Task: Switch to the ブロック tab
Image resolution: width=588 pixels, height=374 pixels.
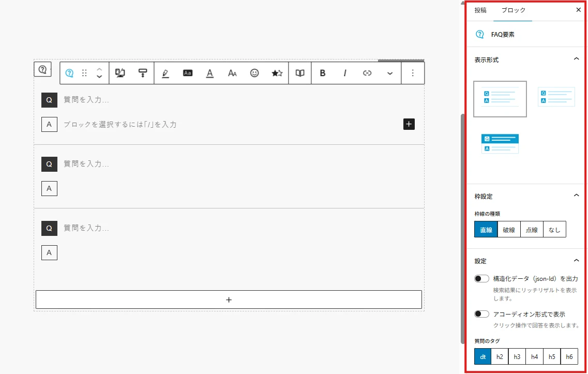Action: [513, 10]
